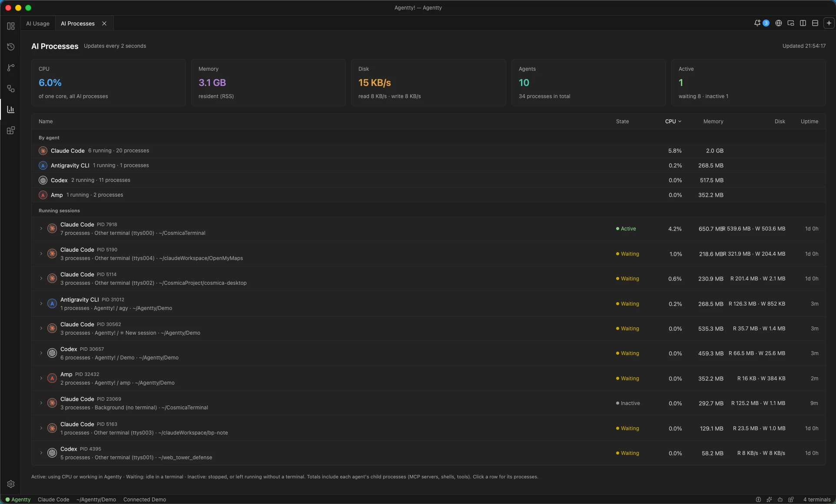The image size is (836, 504).
Task: Click the Active 1 summary card
Action: pyautogui.click(x=749, y=82)
